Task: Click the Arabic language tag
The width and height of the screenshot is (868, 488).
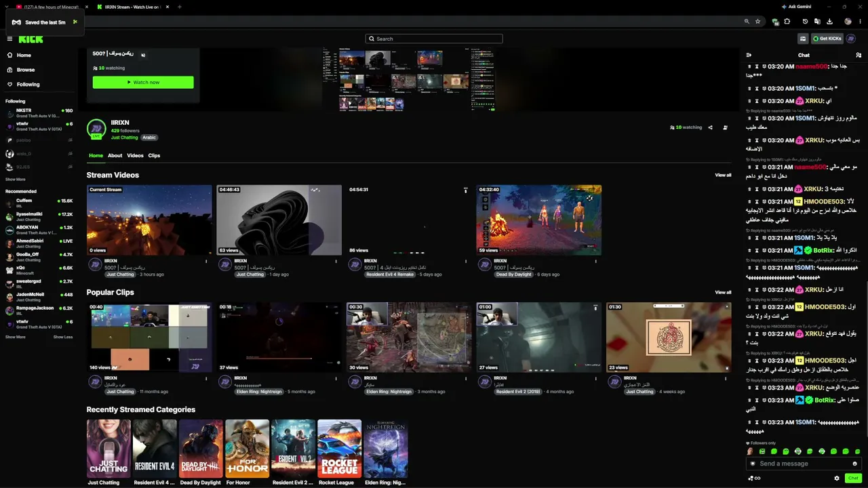Action: (x=149, y=138)
